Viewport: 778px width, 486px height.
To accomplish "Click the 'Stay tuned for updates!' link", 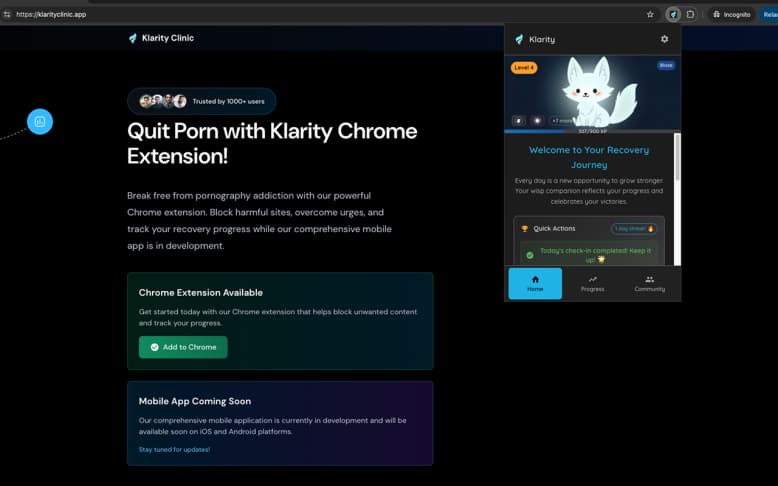I will click(x=174, y=449).
